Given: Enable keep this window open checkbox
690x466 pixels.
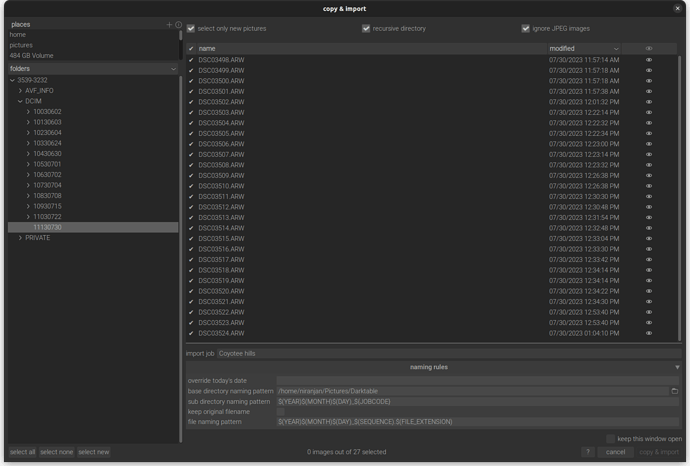Looking at the screenshot, I should coord(610,439).
